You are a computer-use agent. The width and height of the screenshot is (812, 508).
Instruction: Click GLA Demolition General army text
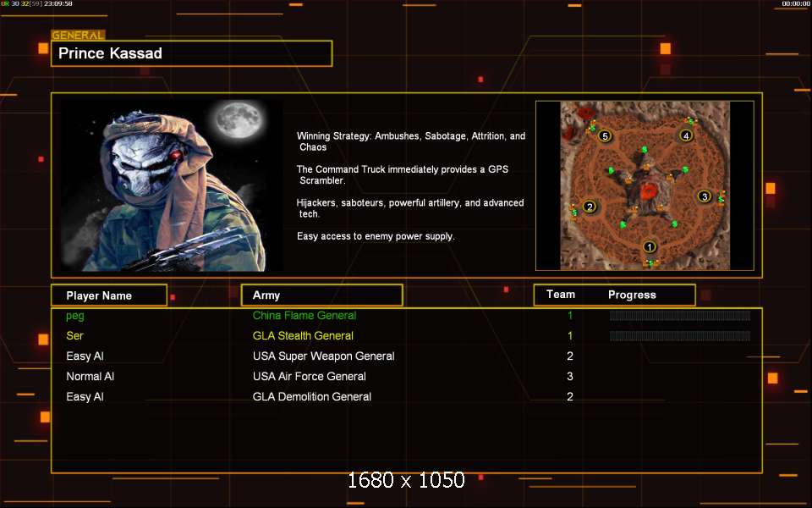point(312,396)
